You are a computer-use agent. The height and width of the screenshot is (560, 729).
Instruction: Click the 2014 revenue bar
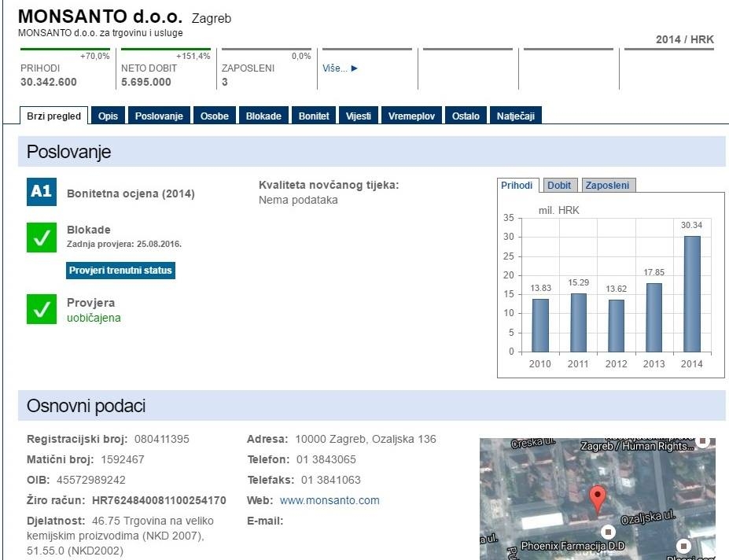click(692, 294)
